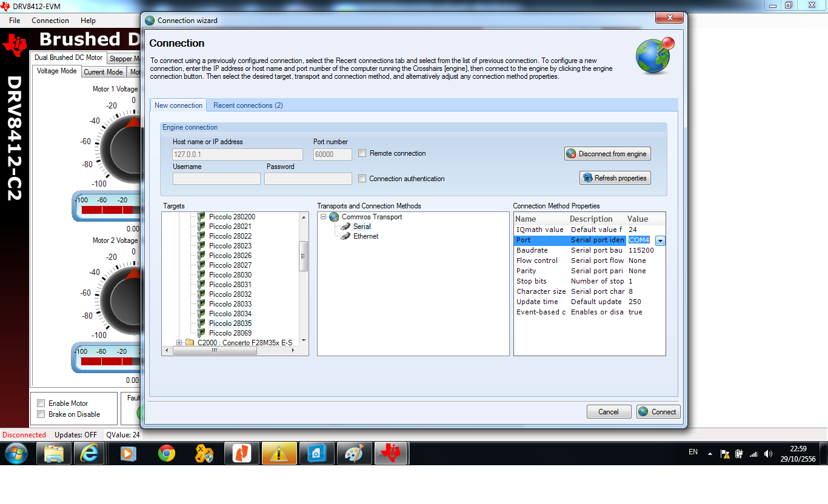Select the Piccolo 28023 chip icon
Viewport: 828px width, 504px height.
(x=201, y=246)
